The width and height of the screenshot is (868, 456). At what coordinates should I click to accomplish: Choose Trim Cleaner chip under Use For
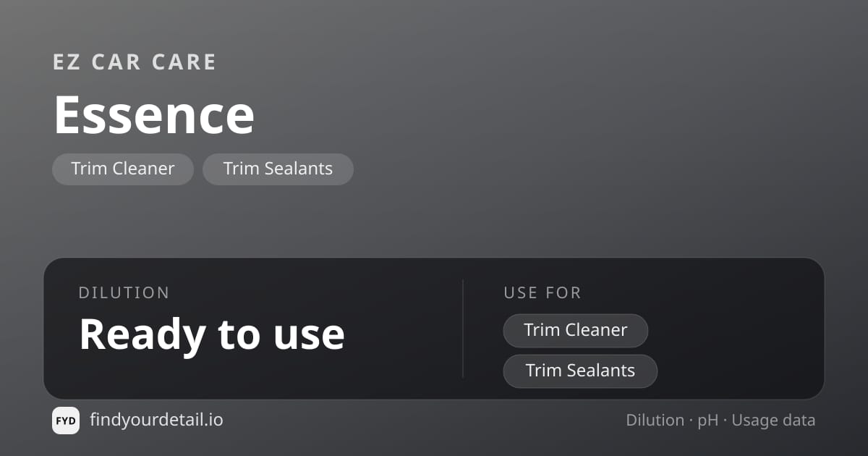point(576,330)
